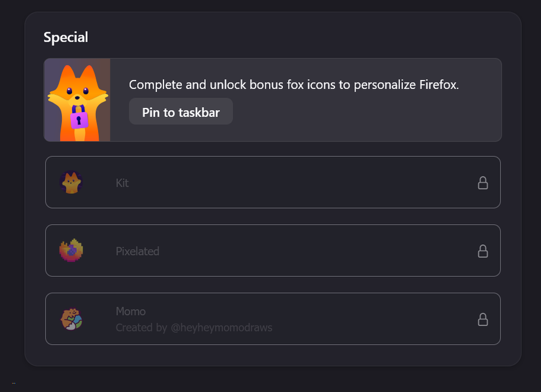
Task: Pick the Momo fox globe icon
Action: point(71,319)
